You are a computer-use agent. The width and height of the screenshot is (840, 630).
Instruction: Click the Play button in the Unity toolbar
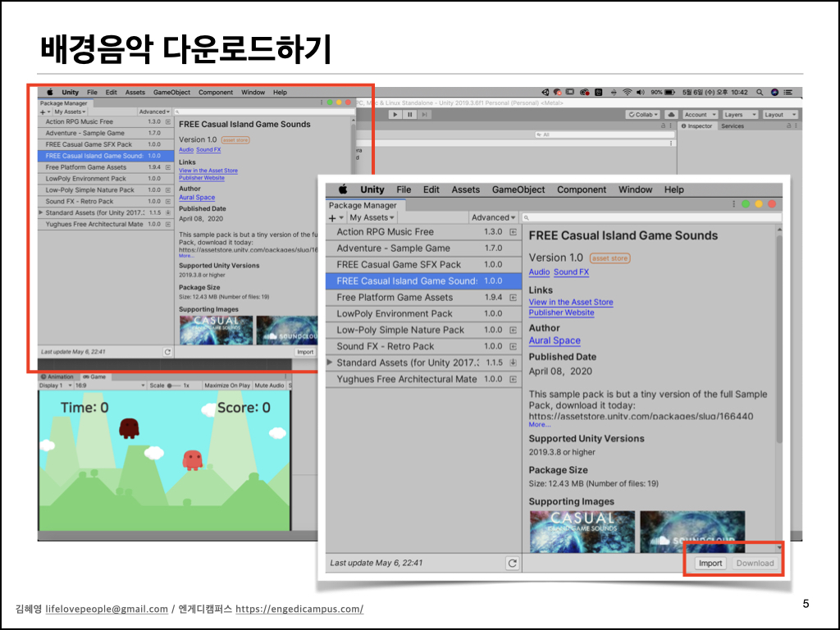click(395, 115)
